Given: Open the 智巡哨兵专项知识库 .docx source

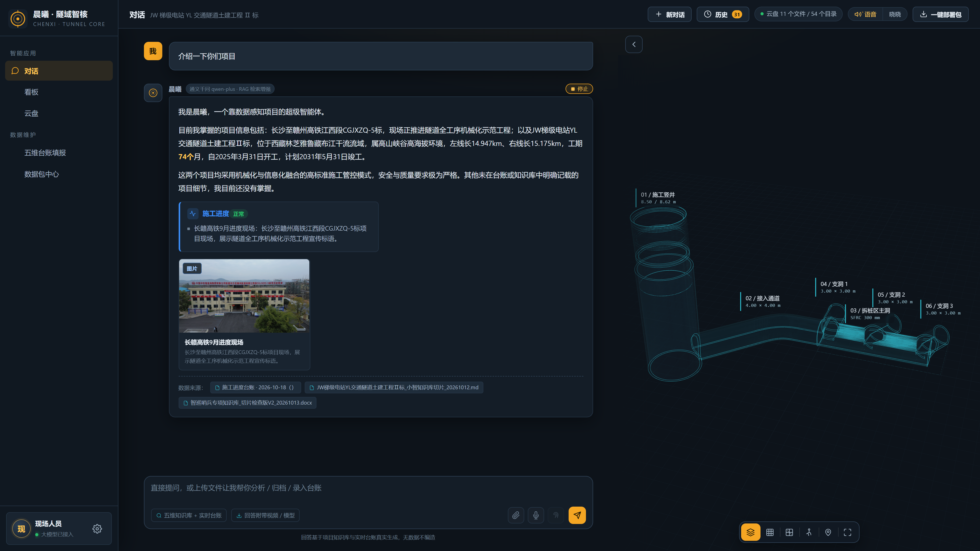Looking at the screenshot, I should (x=247, y=403).
